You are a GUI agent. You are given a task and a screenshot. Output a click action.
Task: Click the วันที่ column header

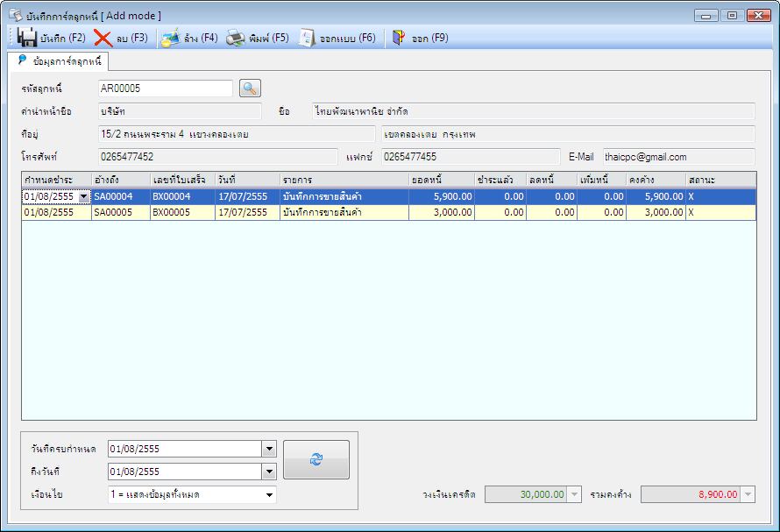pyautogui.click(x=247, y=180)
